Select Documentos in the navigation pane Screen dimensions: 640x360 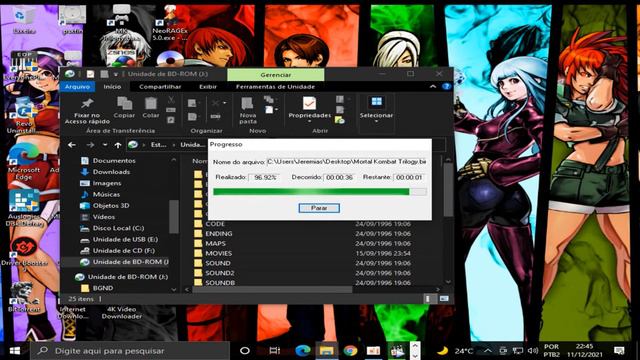[x=114, y=161]
